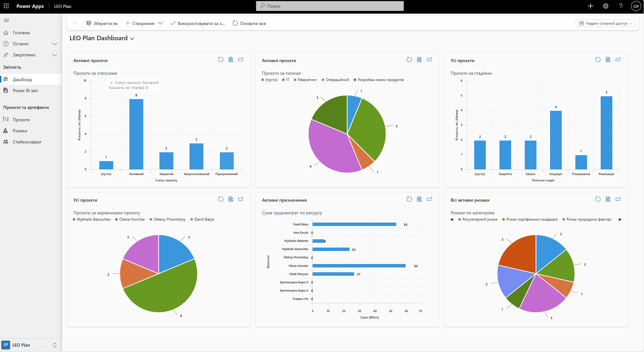
Task: Toggle the Маркетинг legend item
Action: pos(305,80)
